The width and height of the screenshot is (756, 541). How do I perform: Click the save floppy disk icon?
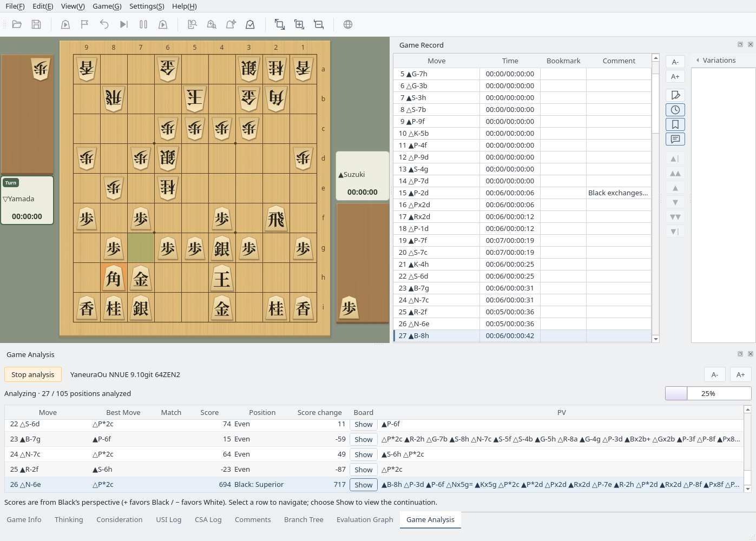[x=36, y=24]
